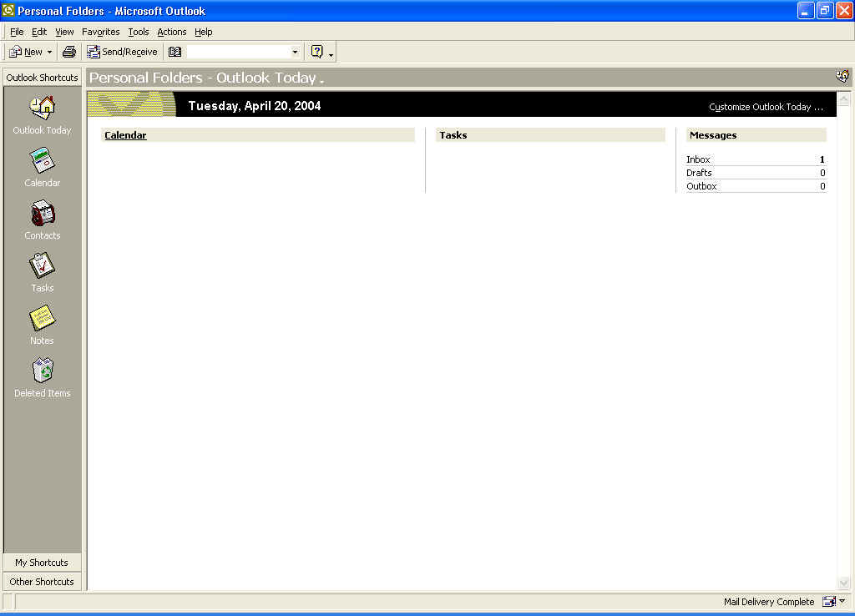This screenshot has height=616, width=855.
Task: Click the Microsoft Outlook Help icon
Action: point(316,52)
